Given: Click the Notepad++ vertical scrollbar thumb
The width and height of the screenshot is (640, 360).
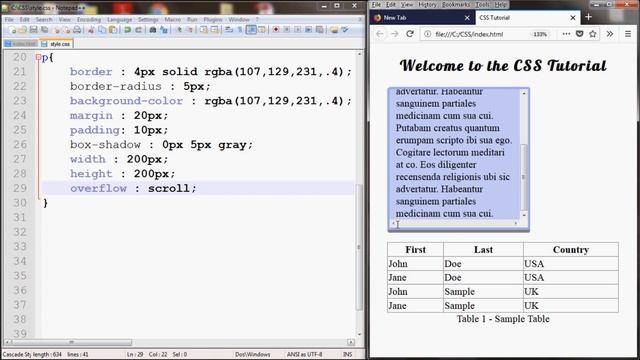Looking at the screenshot, I should 359,247.
